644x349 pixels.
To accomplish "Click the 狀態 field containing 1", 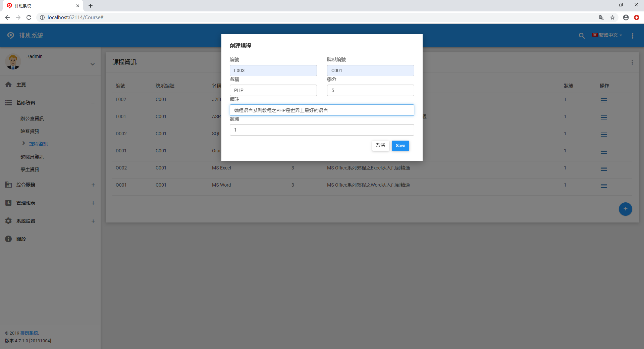I will [322, 130].
